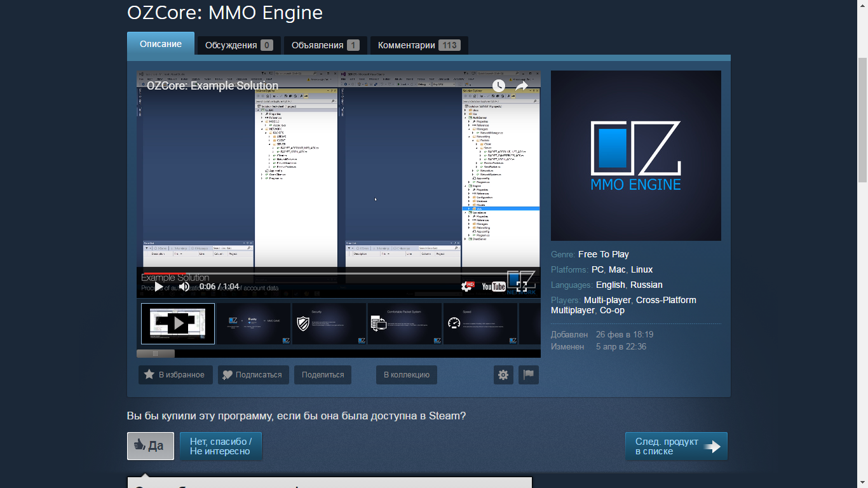Filter by English language link
The image size is (868, 488).
[611, 285]
